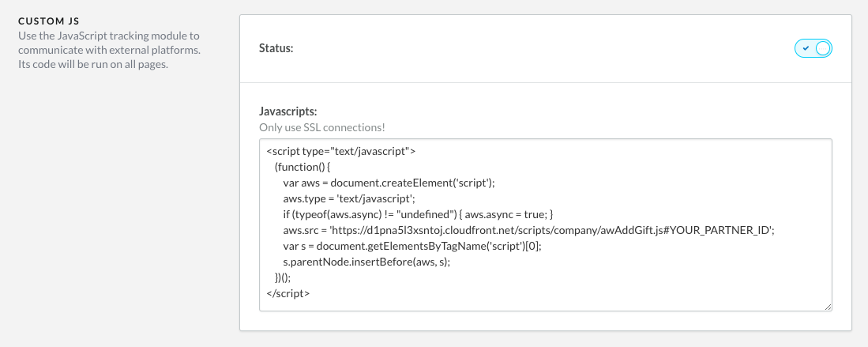
Task: Click the line 'var aws = document.createElement('script');'
Action: (389, 183)
